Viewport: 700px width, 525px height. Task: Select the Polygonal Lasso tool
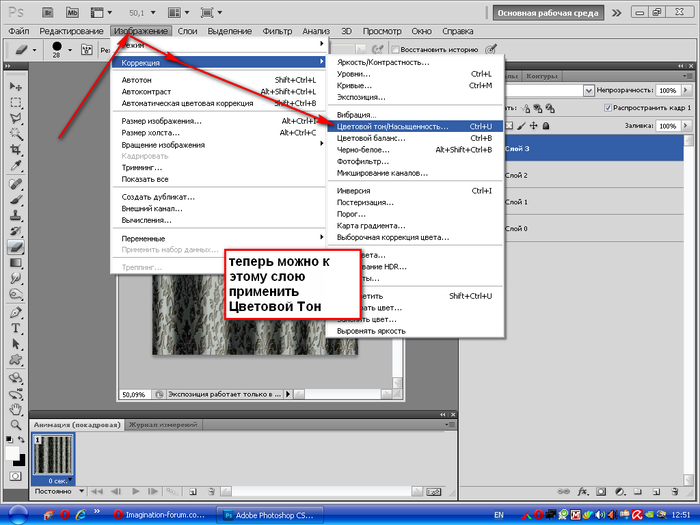pos(16,118)
